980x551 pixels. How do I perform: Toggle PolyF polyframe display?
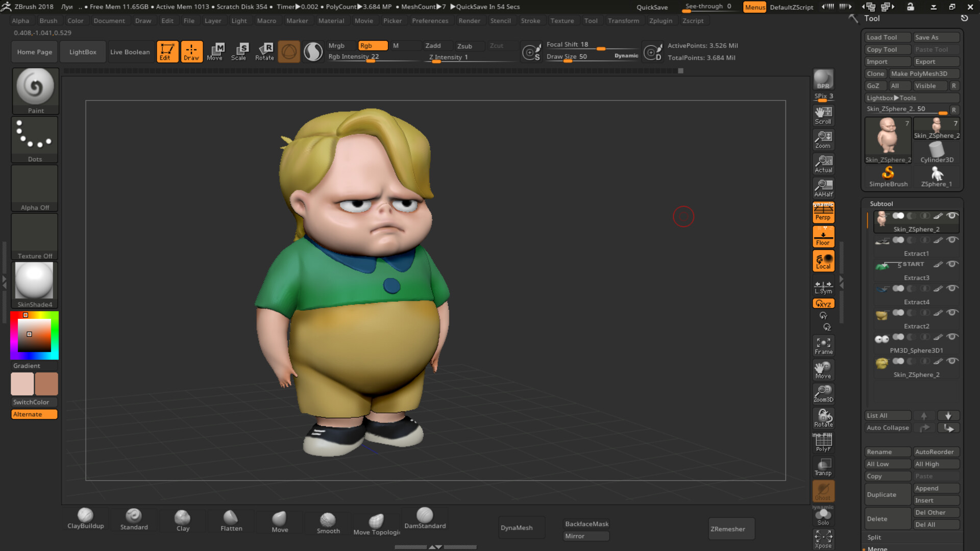pyautogui.click(x=823, y=442)
